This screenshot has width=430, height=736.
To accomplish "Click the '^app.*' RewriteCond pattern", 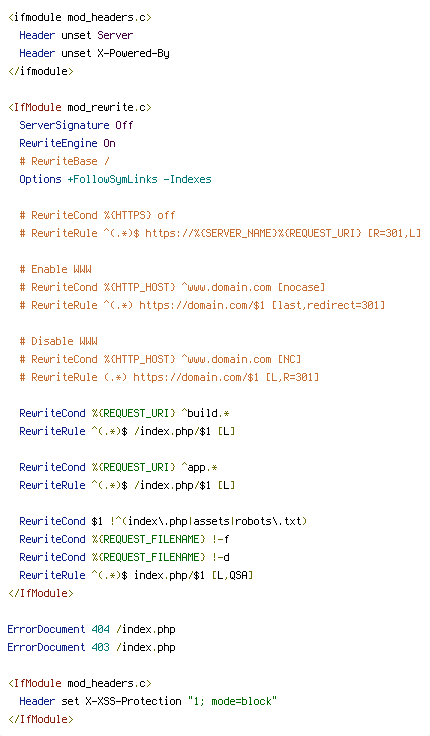I will [199, 468].
